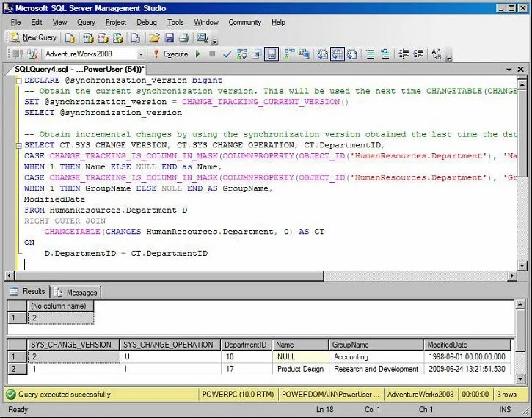Click the Cancel Executing Query stop icon
The width and height of the screenshot is (532, 418).
pos(212,54)
